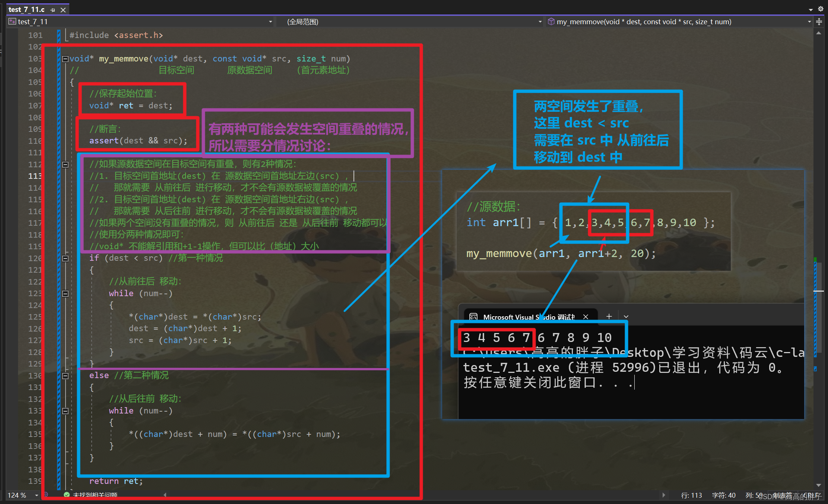The image size is (828, 504).
Task: Click the green no-issues check icon
Action: [67, 495]
